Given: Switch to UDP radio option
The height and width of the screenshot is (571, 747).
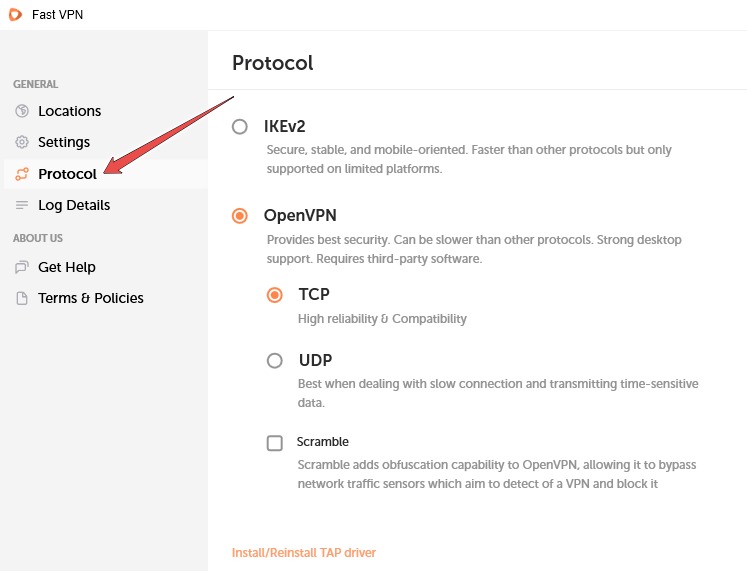Looking at the screenshot, I should (x=274, y=361).
